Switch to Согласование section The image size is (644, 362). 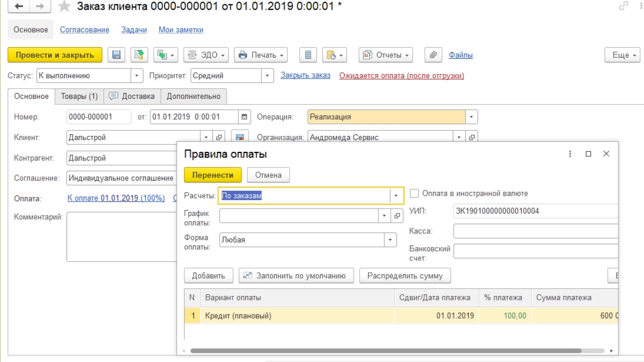coord(84,30)
